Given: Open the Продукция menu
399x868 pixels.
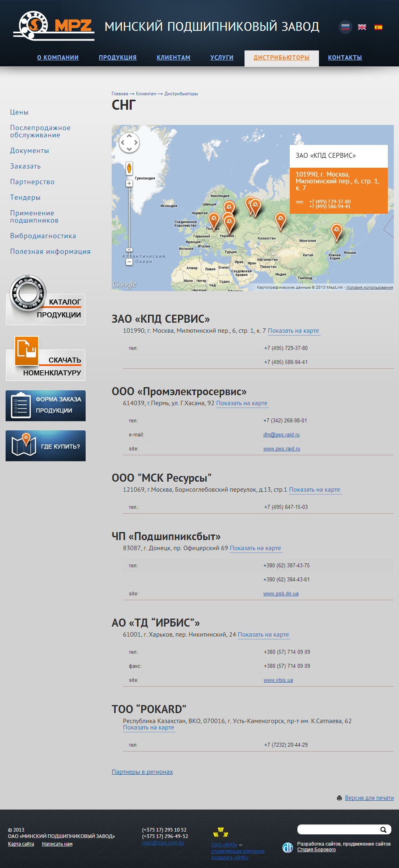Looking at the screenshot, I should (x=118, y=58).
